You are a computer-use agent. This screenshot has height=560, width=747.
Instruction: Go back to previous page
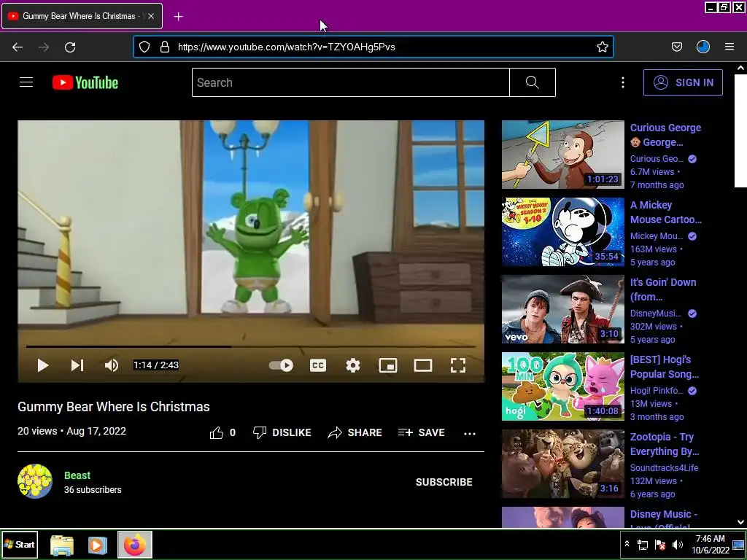18,47
